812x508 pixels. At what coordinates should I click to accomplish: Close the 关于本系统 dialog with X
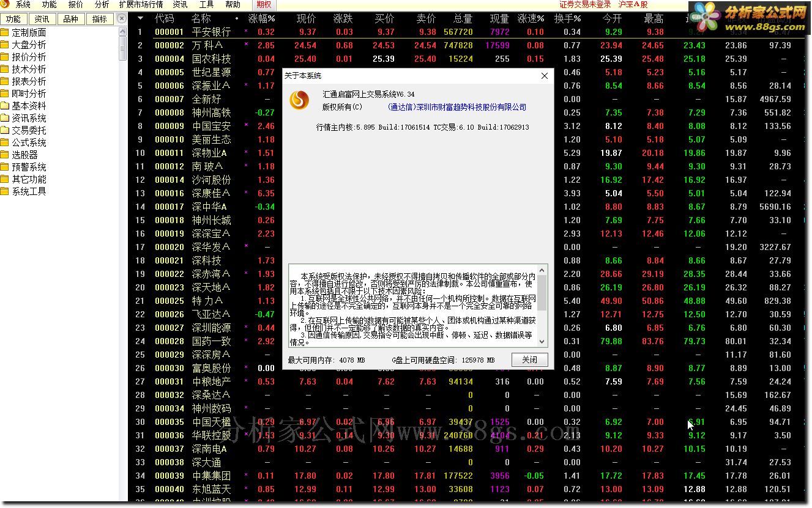(545, 76)
